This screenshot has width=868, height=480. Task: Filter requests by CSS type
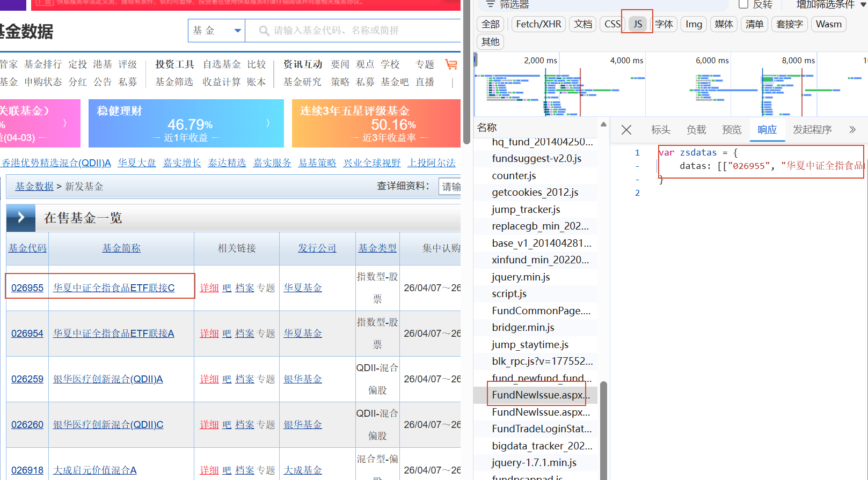(612, 24)
